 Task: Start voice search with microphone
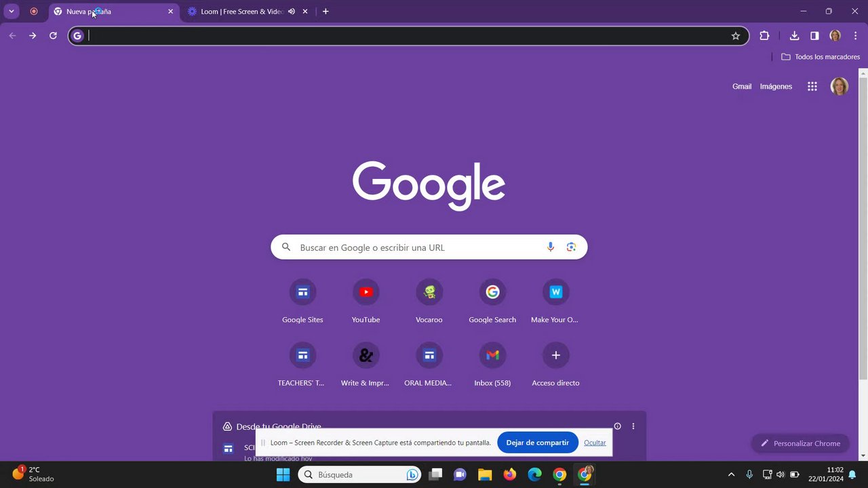[x=551, y=247]
